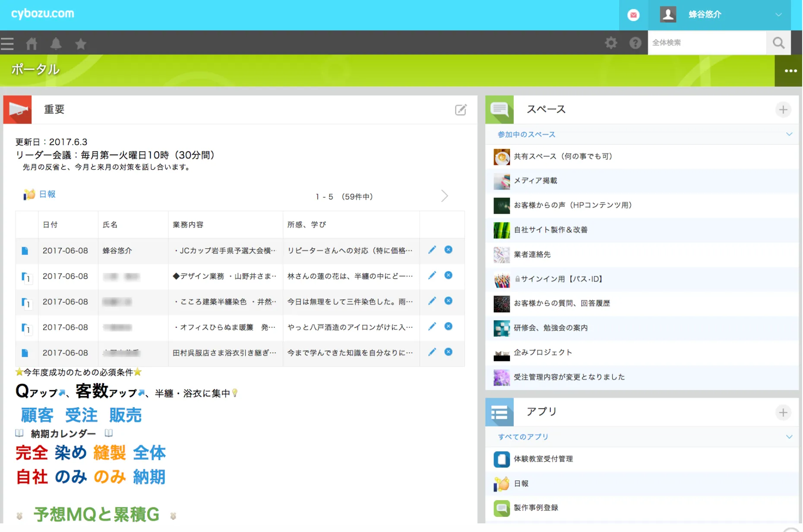
Task: Open favorites star icon
Action: (x=80, y=44)
